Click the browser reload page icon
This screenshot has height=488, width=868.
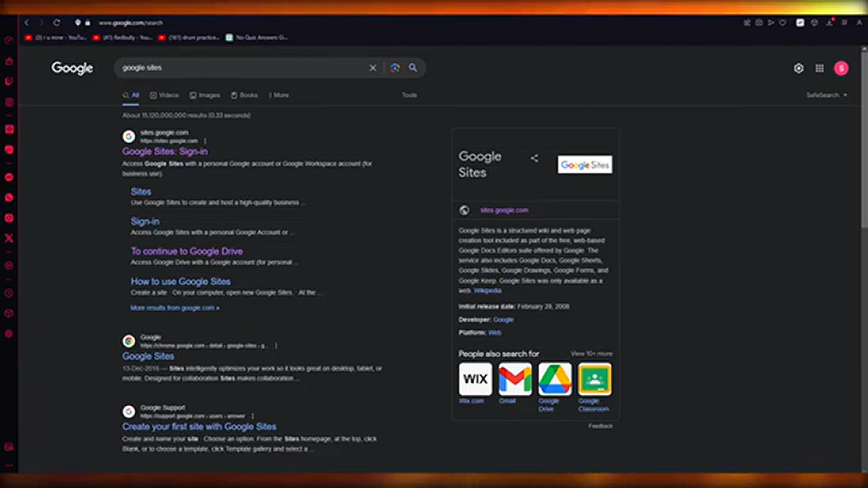point(57,23)
